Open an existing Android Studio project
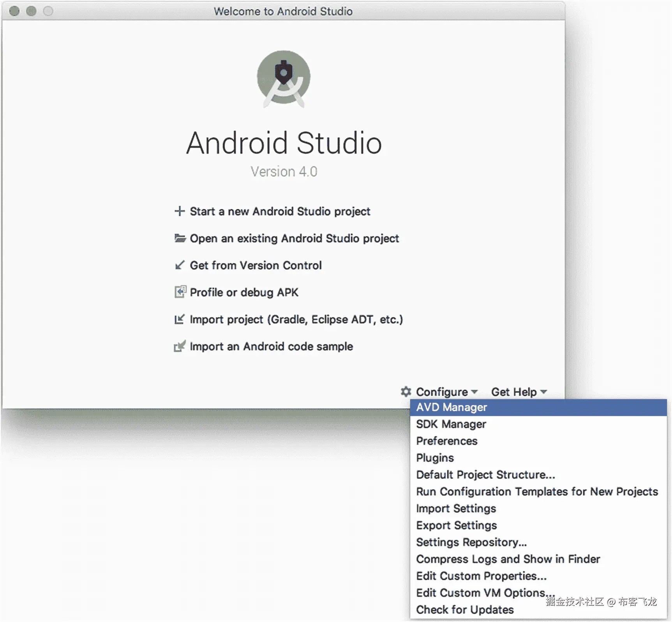Screen dimensions: 672x622 [295, 238]
